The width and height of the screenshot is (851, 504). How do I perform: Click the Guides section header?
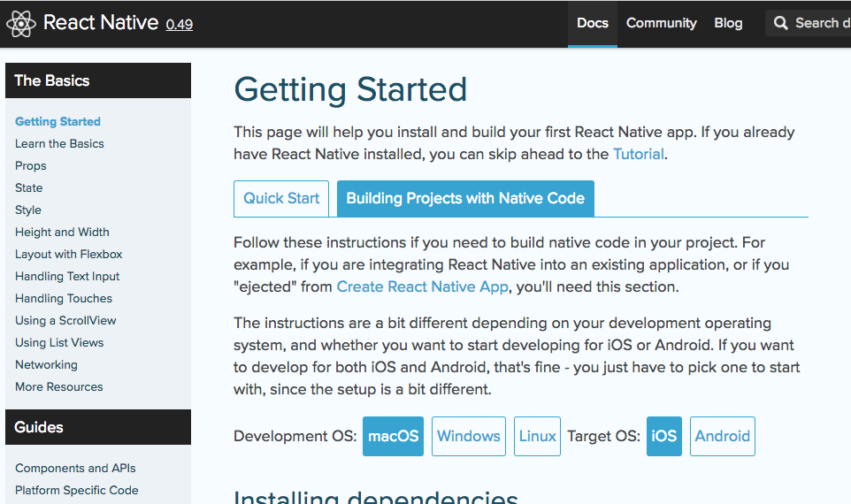pyautogui.click(x=98, y=427)
